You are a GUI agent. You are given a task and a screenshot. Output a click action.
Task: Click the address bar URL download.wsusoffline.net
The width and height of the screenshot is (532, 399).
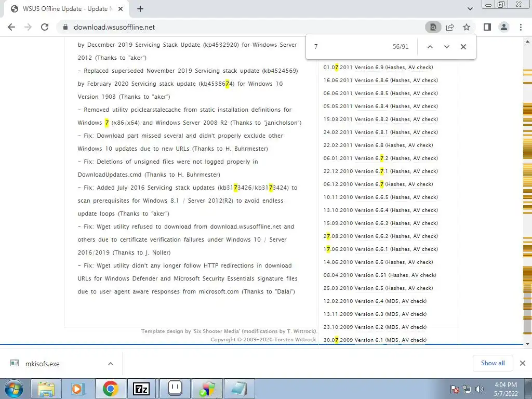[114, 27]
